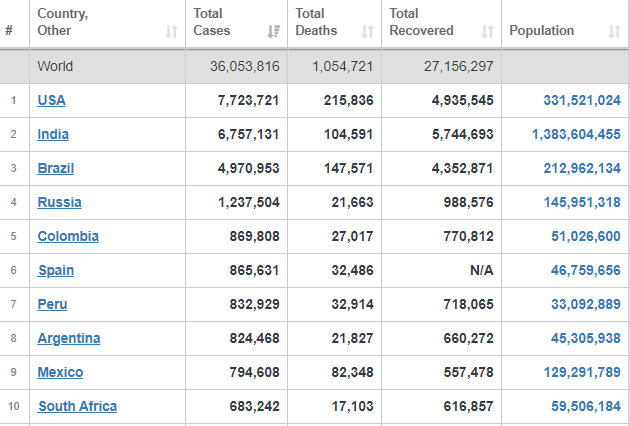The width and height of the screenshot is (630, 426).
Task: Select Peru total deaths 32,914
Action: [352, 304]
